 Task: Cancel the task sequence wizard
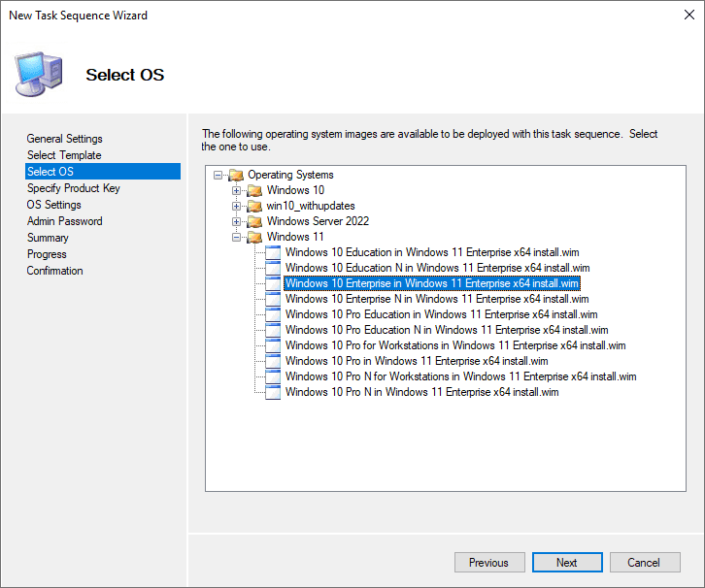point(645,563)
